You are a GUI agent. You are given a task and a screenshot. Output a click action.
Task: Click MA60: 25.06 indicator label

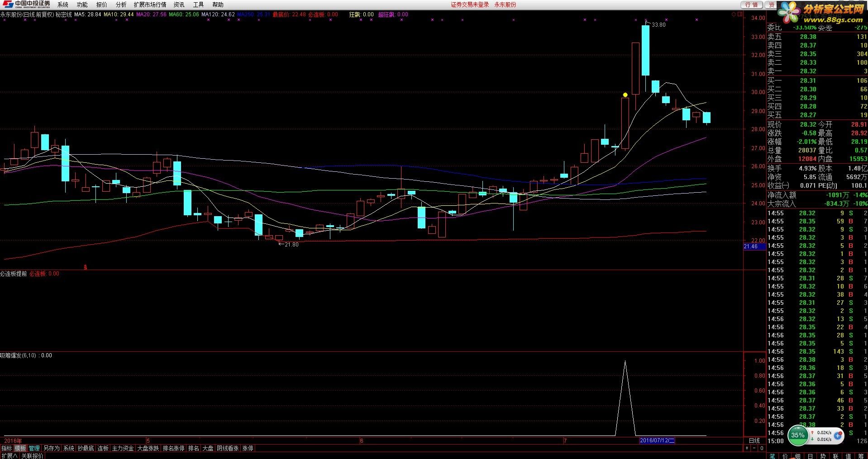(x=184, y=14)
